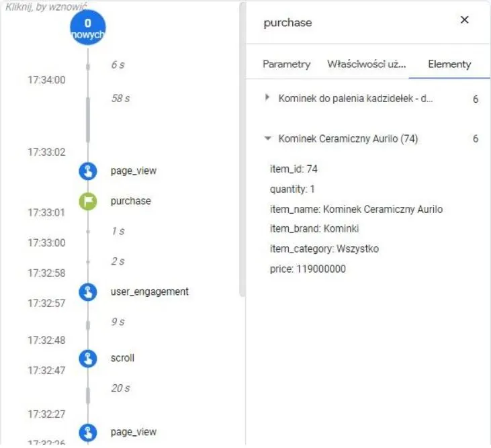Click the purchase panel title

click(287, 23)
